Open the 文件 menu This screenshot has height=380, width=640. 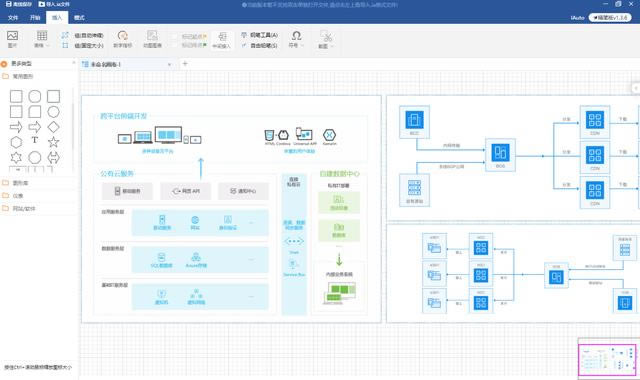pos(13,18)
